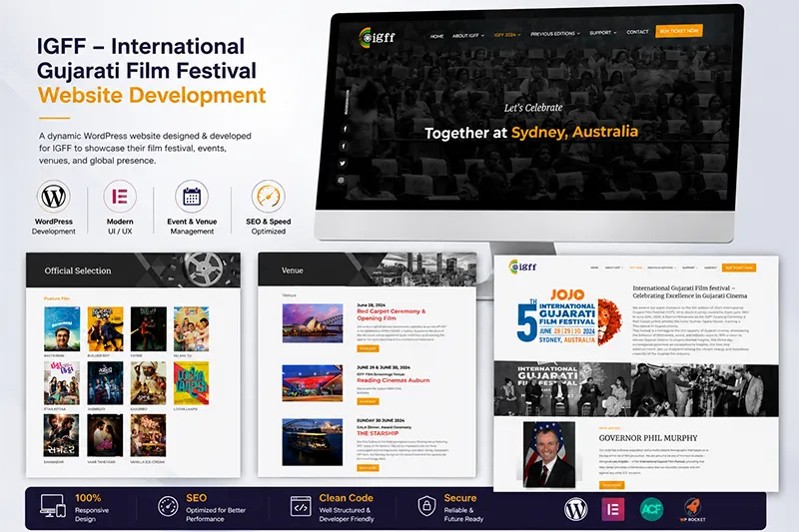Click the orange button under Red Carpet Ceremony

click(x=368, y=348)
